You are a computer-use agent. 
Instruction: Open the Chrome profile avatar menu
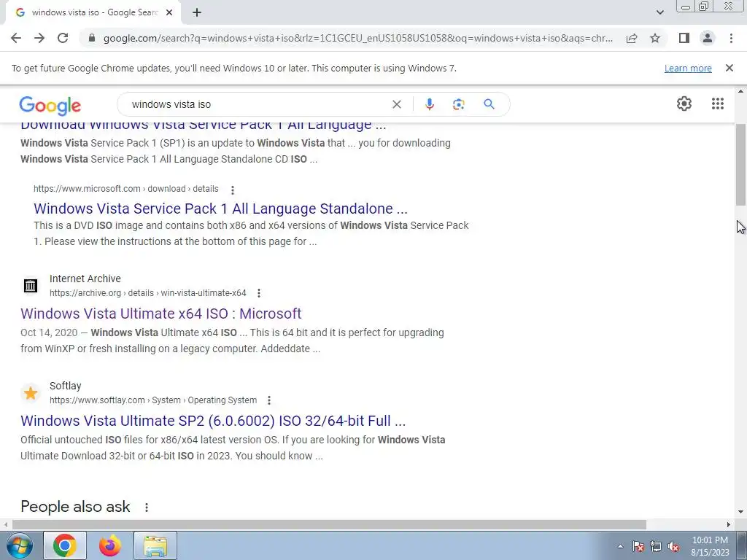pyautogui.click(x=708, y=38)
